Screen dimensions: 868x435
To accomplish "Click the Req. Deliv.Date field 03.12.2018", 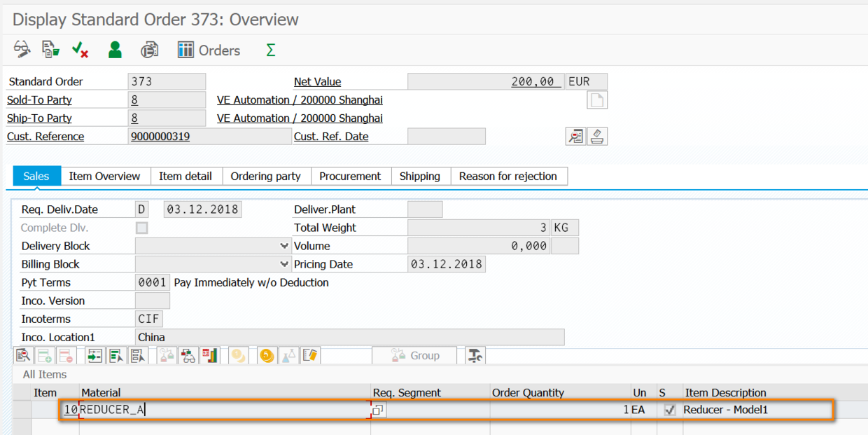I will pos(203,209).
